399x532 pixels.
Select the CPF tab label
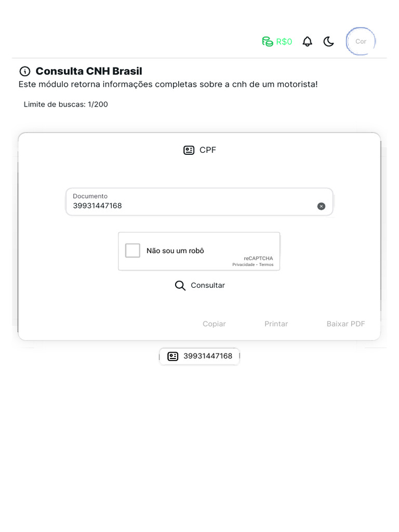(208, 150)
